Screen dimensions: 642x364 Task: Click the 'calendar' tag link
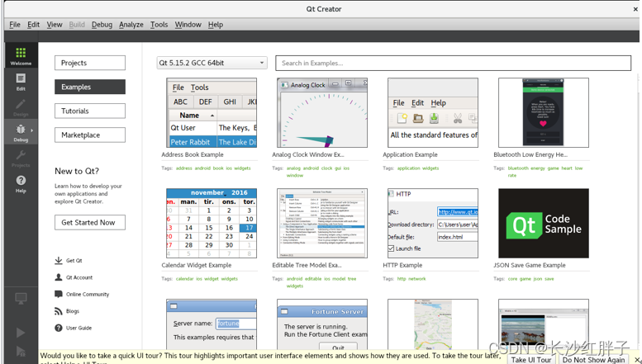click(184, 278)
